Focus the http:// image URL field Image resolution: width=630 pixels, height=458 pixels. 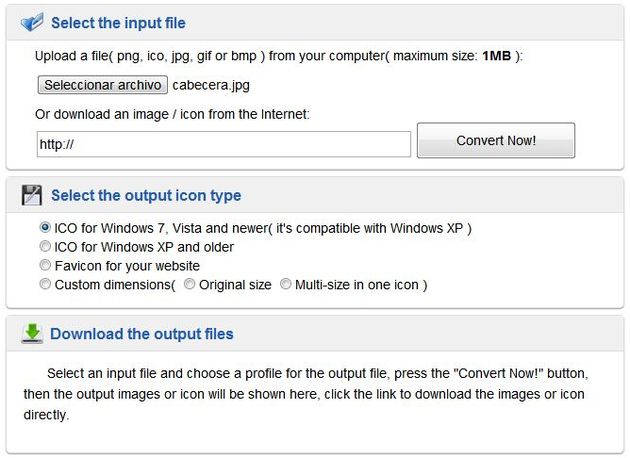click(224, 144)
